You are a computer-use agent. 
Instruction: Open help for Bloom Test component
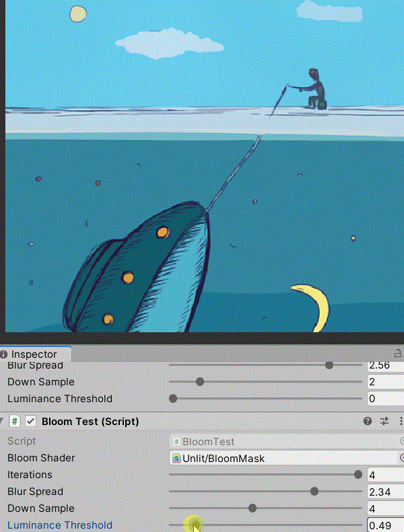(368, 422)
